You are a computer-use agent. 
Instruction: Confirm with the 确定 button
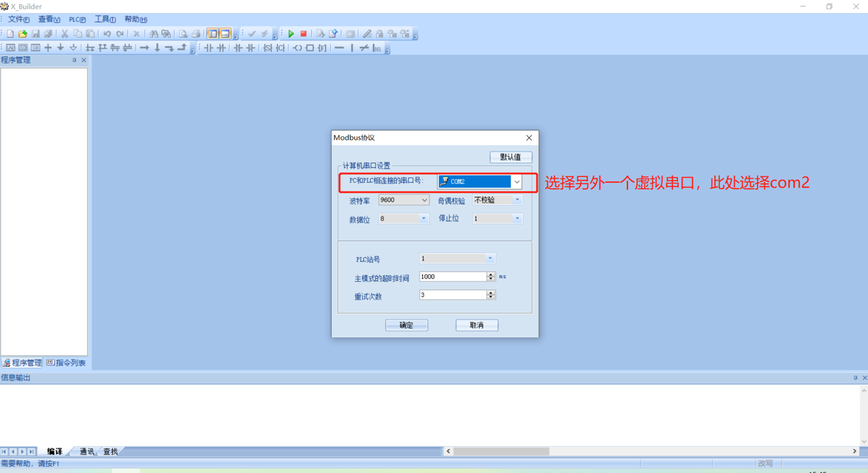tap(407, 325)
